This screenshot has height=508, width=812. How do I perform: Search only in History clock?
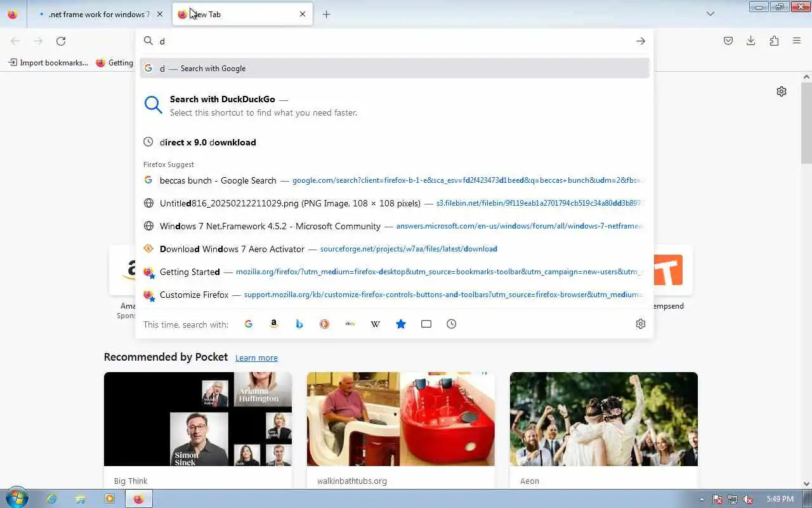coord(452,324)
